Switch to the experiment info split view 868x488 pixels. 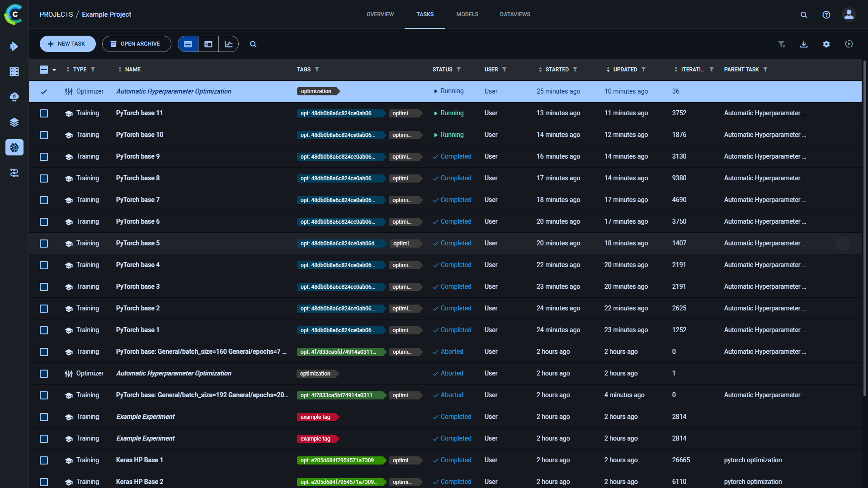tap(208, 44)
